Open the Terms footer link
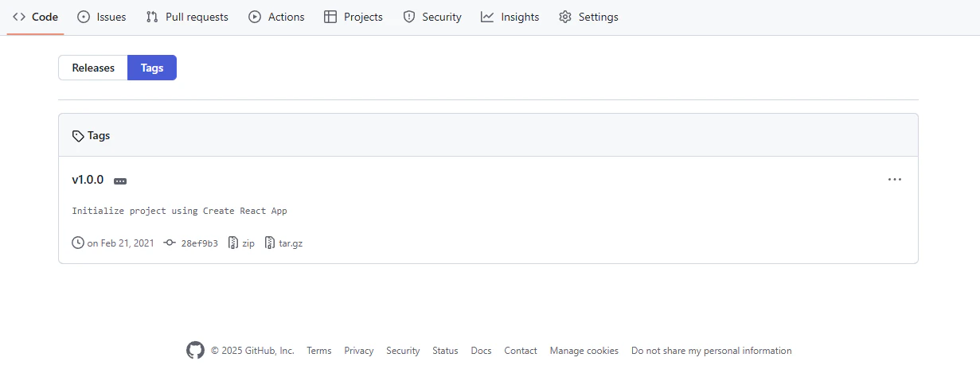Screen dimensions: 980x373 click(x=319, y=351)
